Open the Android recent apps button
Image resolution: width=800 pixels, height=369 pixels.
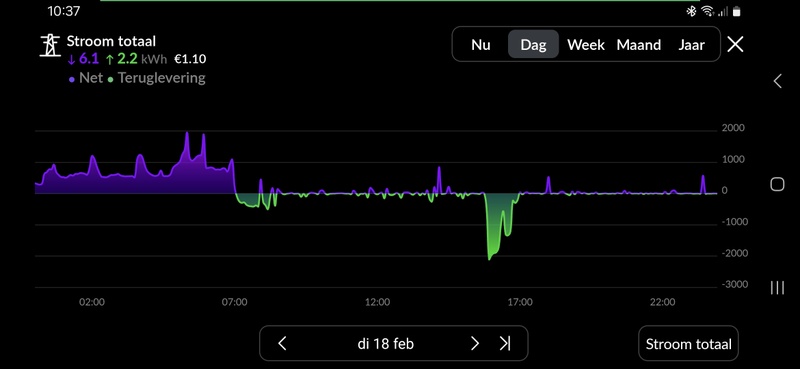[777, 287]
